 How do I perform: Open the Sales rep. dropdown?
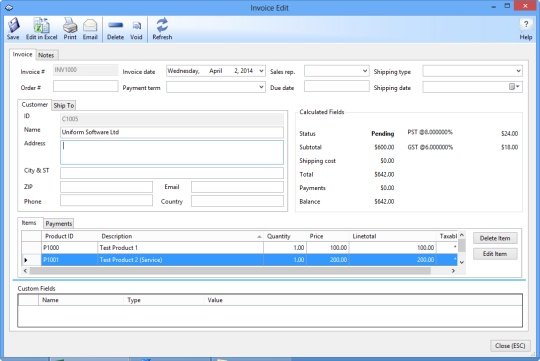click(365, 71)
